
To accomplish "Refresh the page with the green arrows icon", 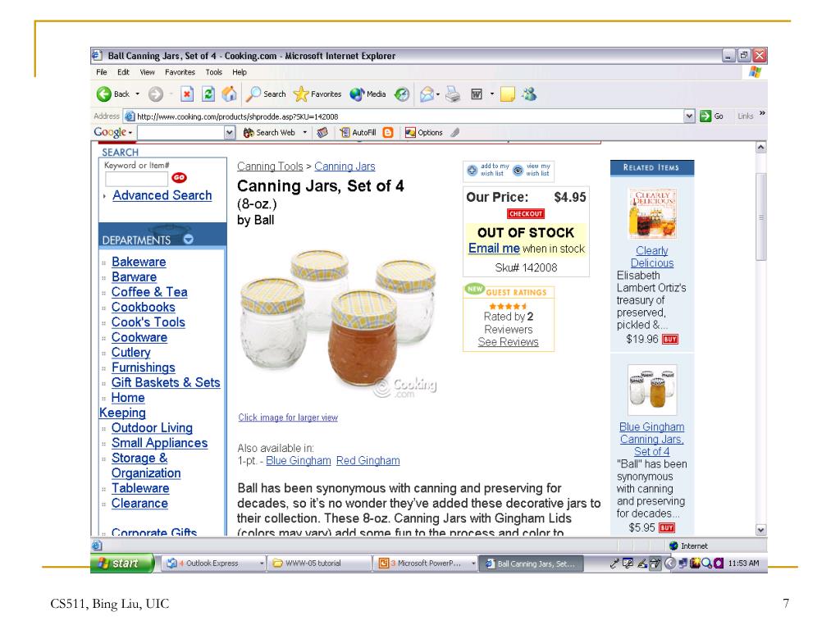I will point(208,94).
